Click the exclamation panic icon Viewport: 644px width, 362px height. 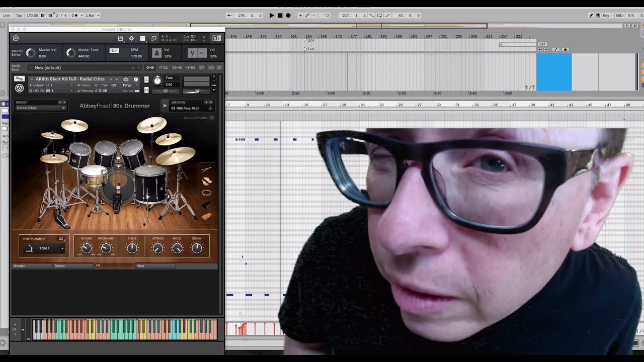point(204,38)
